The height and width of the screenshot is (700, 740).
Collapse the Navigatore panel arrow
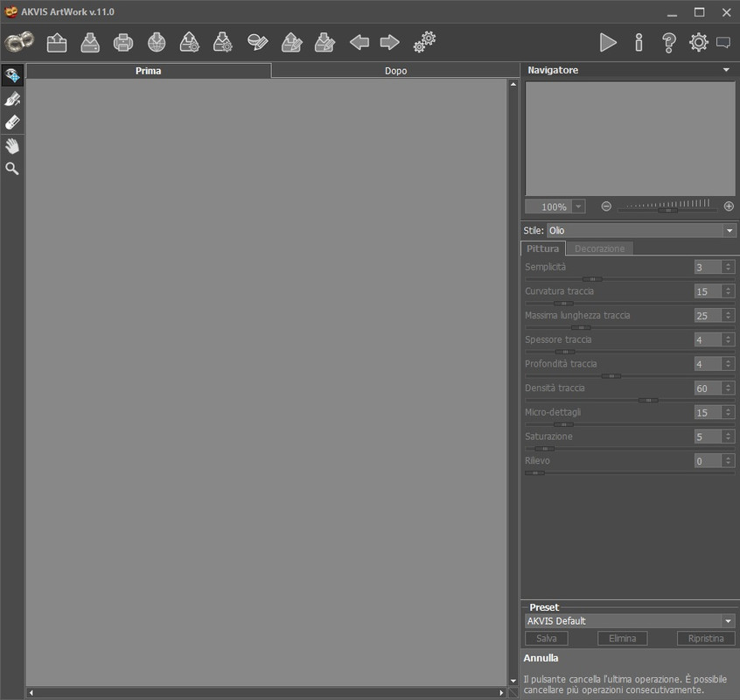726,70
